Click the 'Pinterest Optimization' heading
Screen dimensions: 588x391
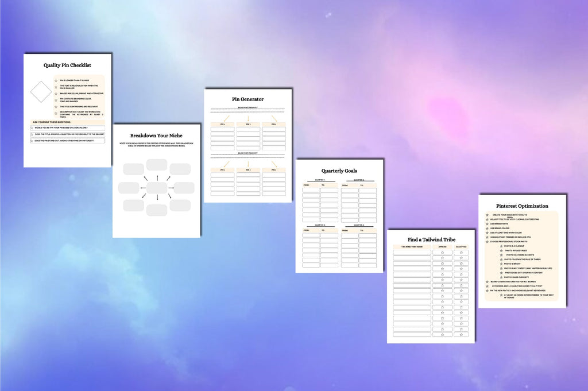click(x=522, y=206)
